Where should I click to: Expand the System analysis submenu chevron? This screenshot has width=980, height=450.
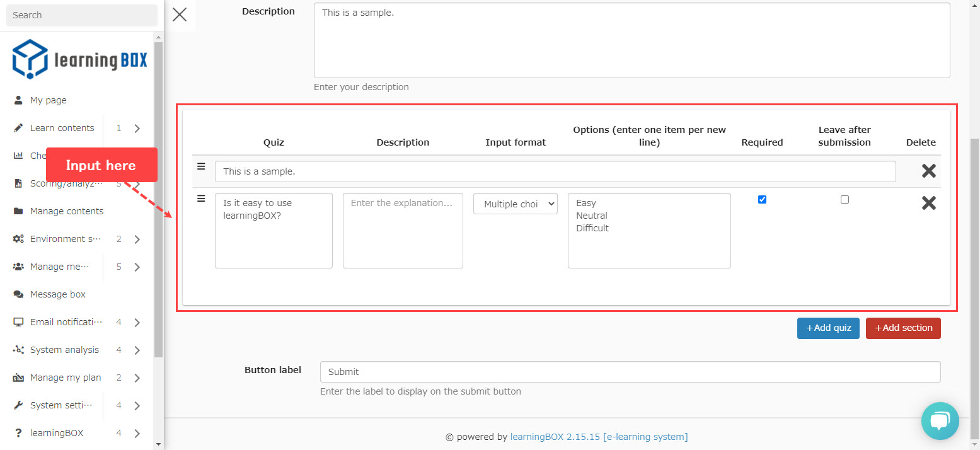(137, 350)
